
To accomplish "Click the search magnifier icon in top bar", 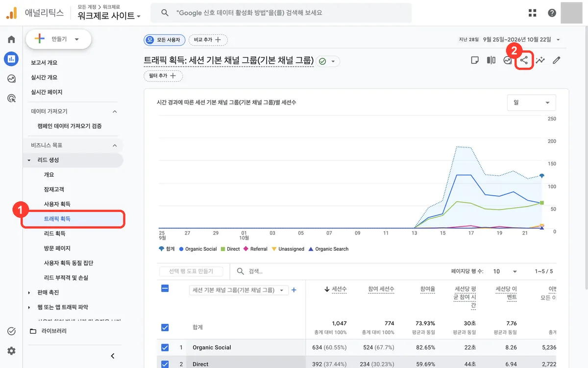I will 165,13.
